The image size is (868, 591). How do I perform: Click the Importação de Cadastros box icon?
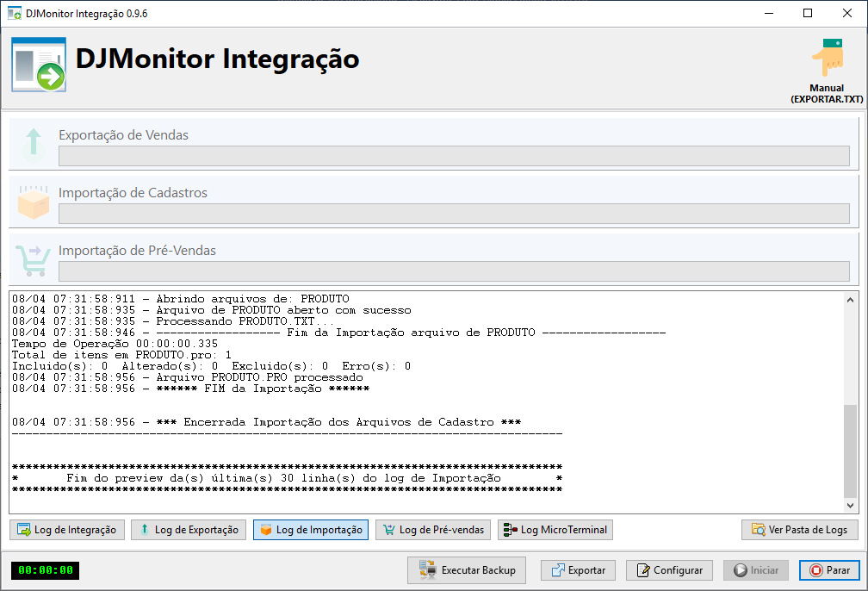point(34,202)
